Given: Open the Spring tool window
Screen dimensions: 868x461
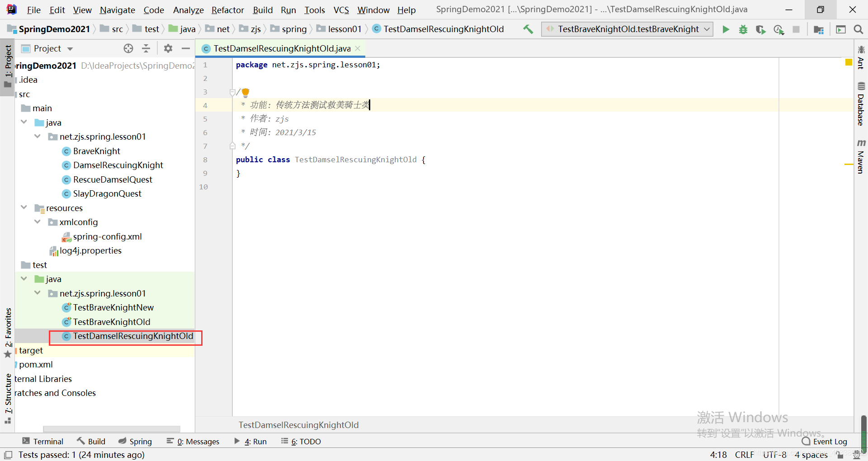Looking at the screenshot, I should (x=135, y=442).
